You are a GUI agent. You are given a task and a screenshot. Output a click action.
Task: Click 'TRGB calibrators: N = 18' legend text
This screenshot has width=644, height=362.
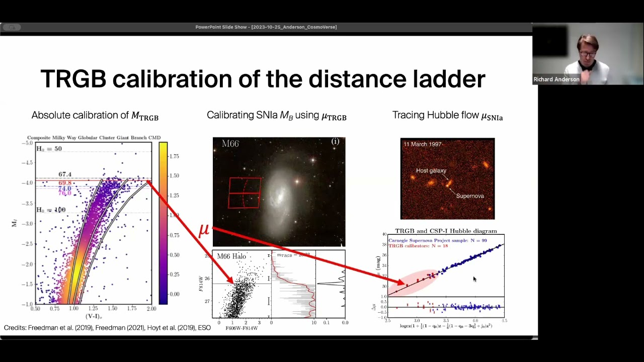pos(419,246)
